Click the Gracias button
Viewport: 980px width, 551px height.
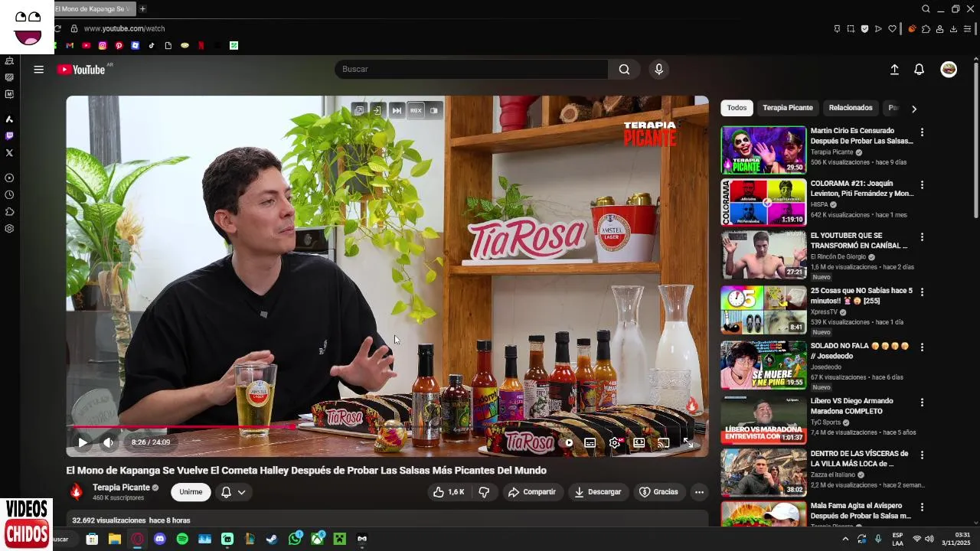pos(658,492)
